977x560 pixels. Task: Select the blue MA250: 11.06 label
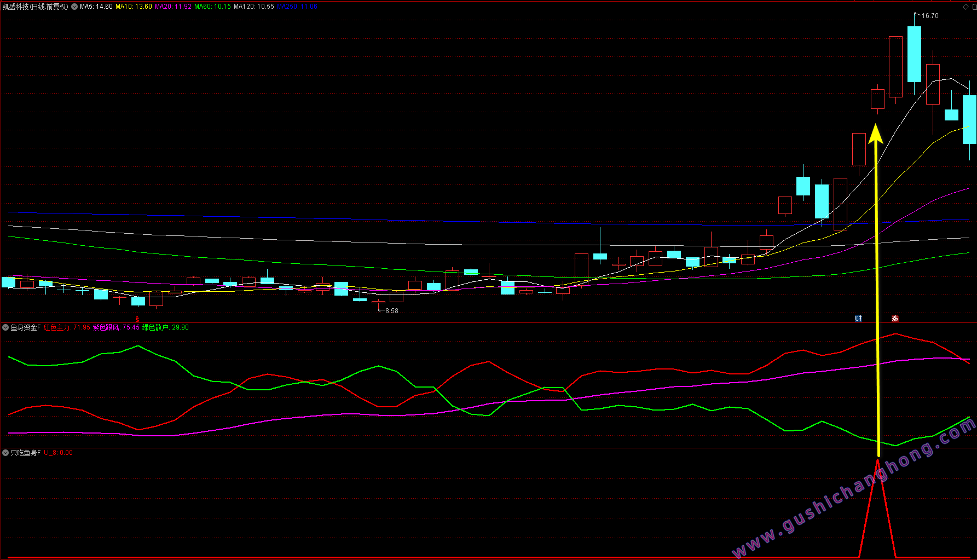297,7
